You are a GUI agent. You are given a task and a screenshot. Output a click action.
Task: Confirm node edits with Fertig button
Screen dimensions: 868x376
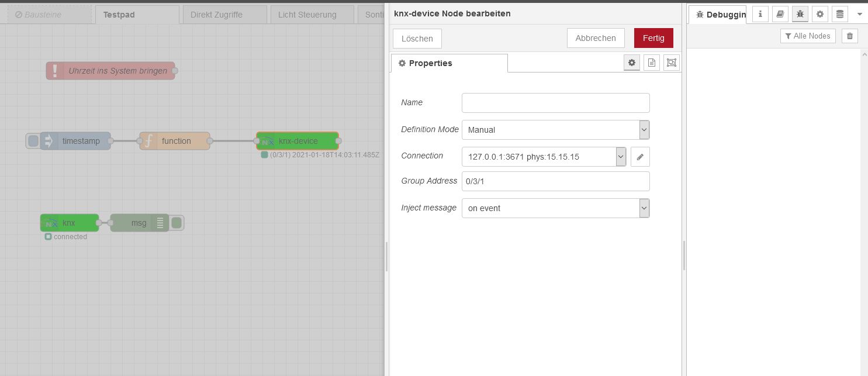[653, 37]
